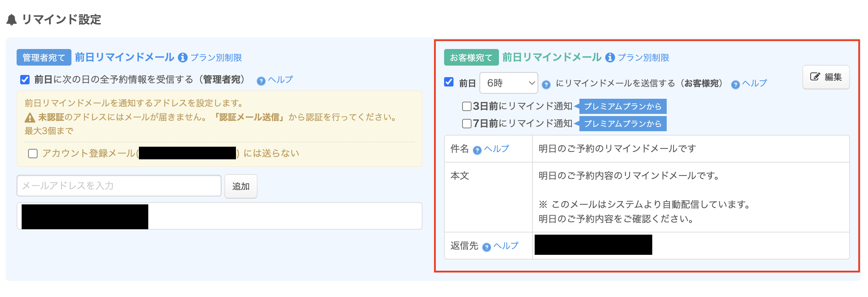Open admin プラン別制限 link
This screenshot has height=297, width=868.
tap(216, 58)
